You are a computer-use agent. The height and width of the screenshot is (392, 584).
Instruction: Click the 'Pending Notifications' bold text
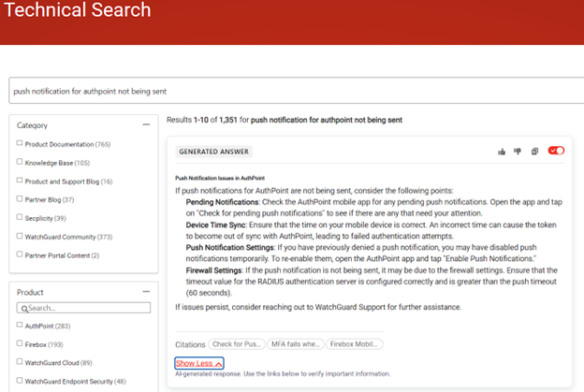coord(223,202)
